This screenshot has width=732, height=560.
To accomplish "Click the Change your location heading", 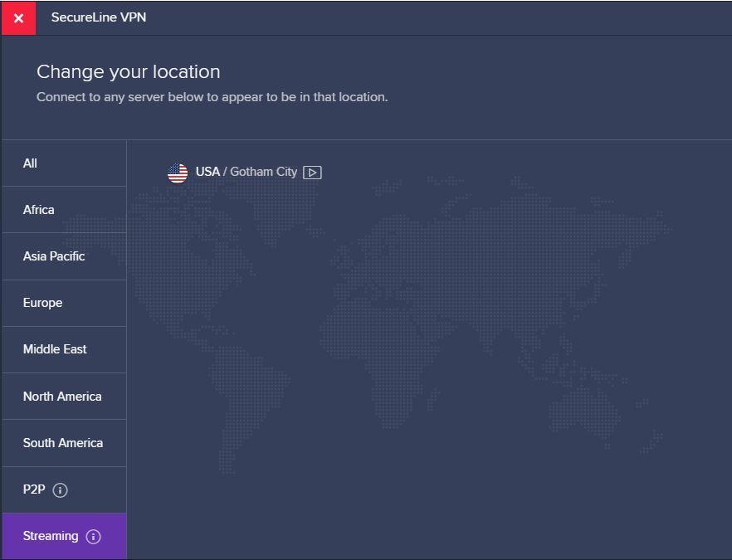I will (129, 72).
